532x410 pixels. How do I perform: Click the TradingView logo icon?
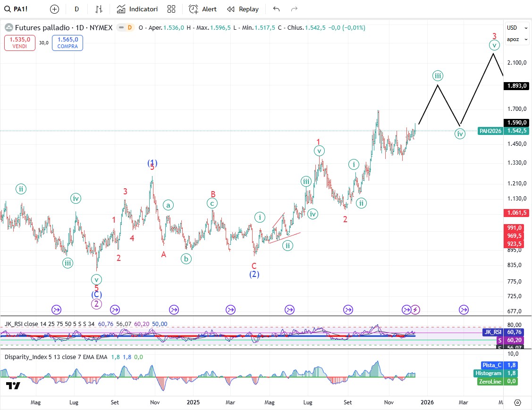click(13, 386)
